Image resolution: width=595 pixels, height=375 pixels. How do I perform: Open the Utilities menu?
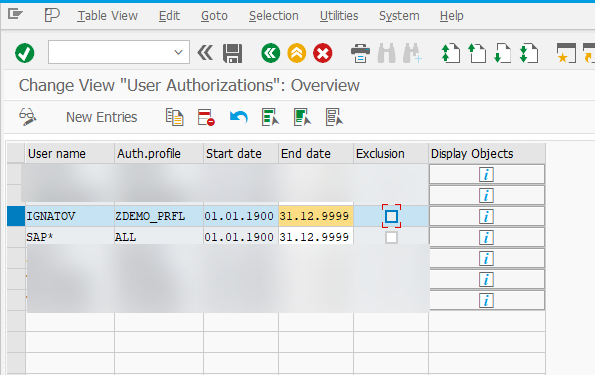(339, 16)
